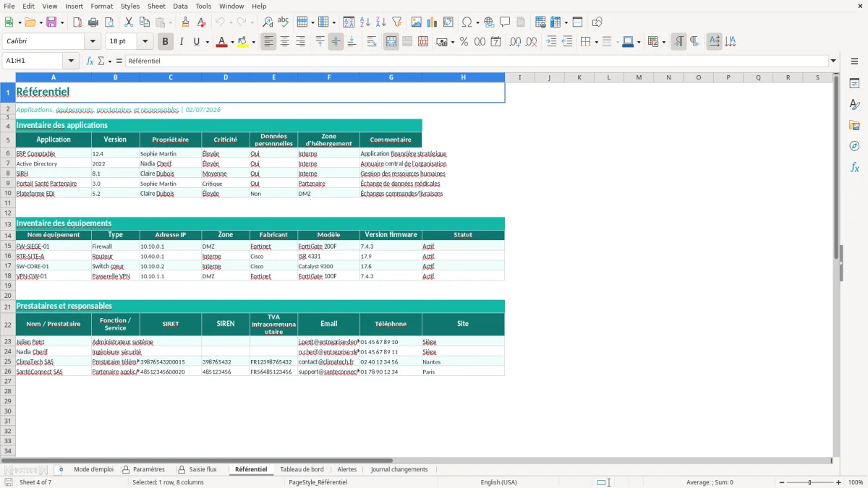Click the vertical scrollbar
The height and width of the screenshot is (488, 868).
pos(836,264)
